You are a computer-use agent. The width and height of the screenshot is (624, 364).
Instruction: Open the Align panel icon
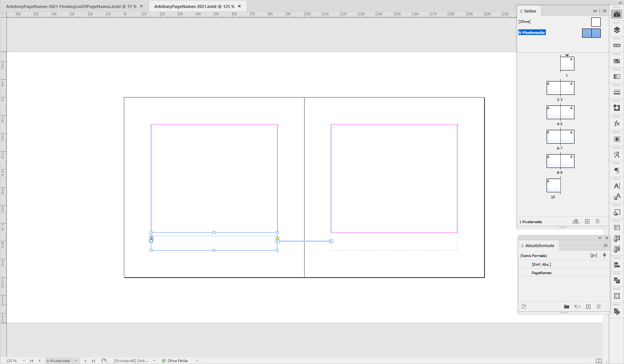pyautogui.click(x=617, y=265)
